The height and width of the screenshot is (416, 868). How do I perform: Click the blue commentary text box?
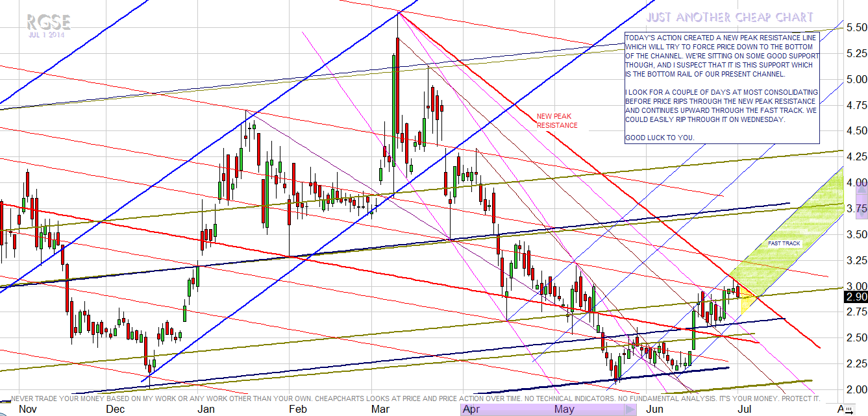(x=721, y=88)
